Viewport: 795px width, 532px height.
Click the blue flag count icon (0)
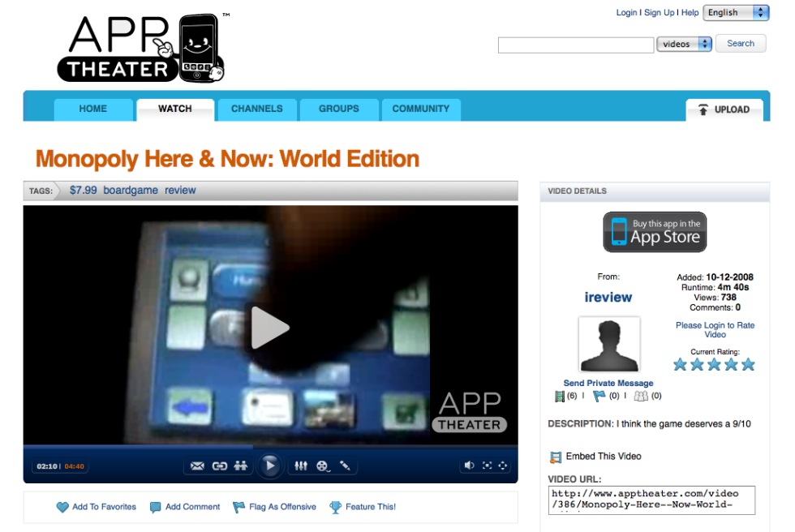(x=599, y=397)
